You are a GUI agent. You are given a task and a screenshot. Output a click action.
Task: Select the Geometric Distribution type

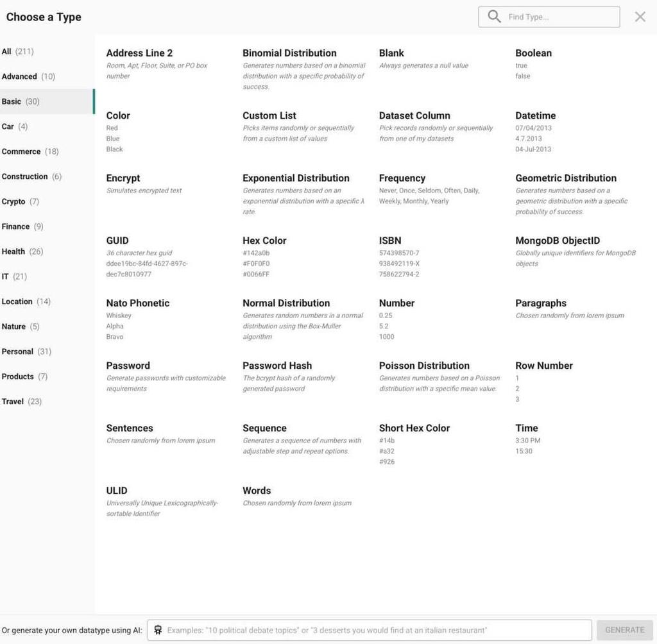[566, 178]
